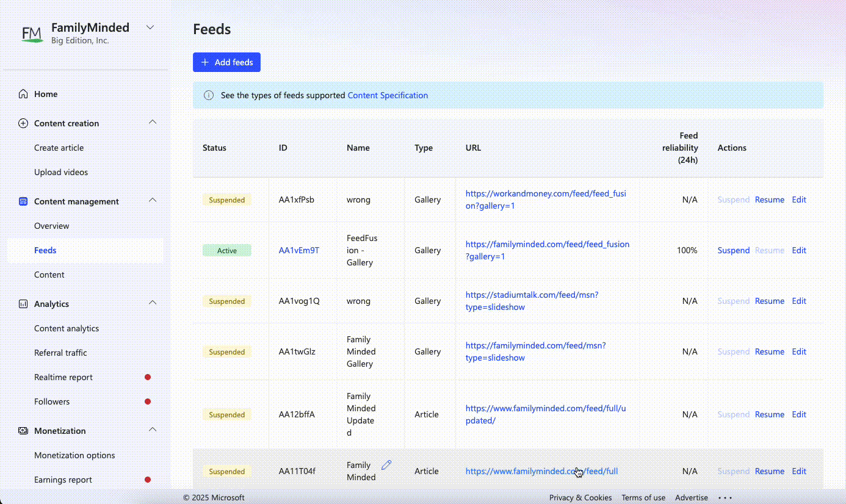
Task: Open the www.familyminded.com/feed/full URL
Action: click(x=541, y=471)
